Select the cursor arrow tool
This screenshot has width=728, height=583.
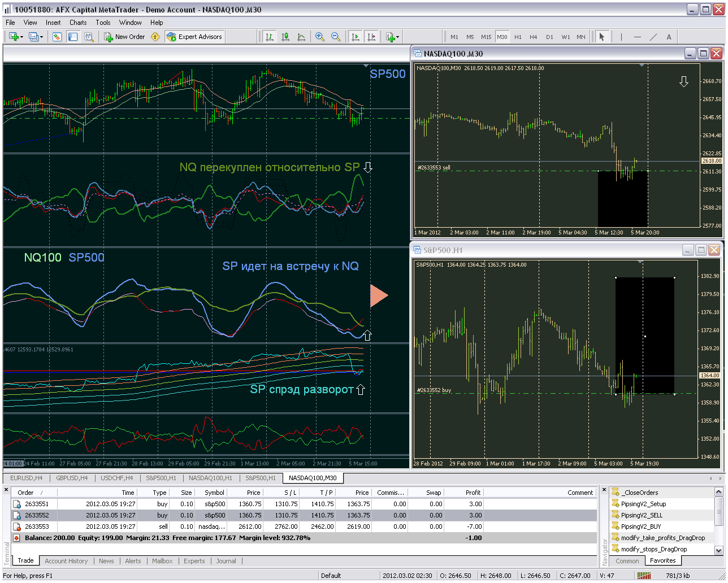pos(602,37)
